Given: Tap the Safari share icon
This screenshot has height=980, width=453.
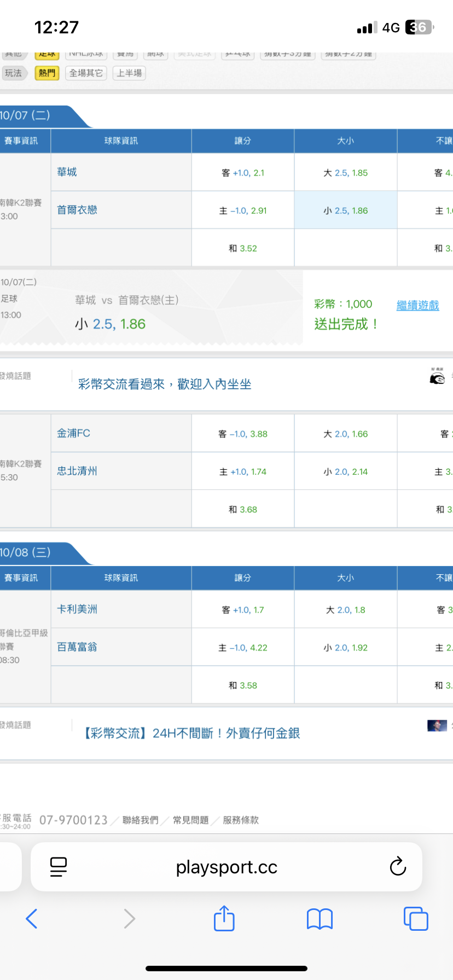Looking at the screenshot, I should point(224,918).
